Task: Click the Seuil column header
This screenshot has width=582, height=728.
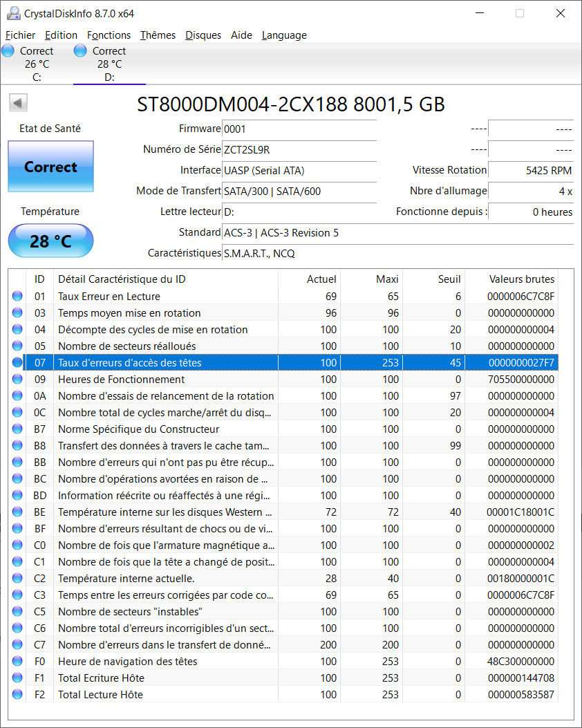Action: pos(433,279)
